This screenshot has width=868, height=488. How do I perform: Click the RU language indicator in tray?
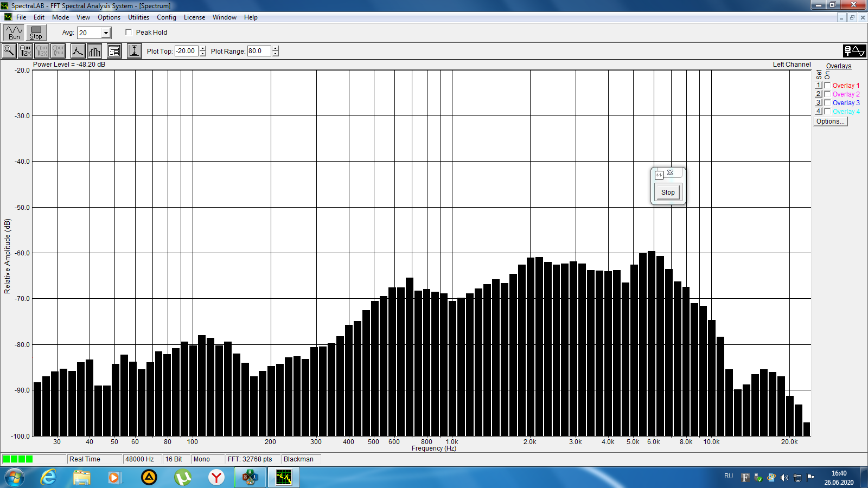(x=729, y=476)
